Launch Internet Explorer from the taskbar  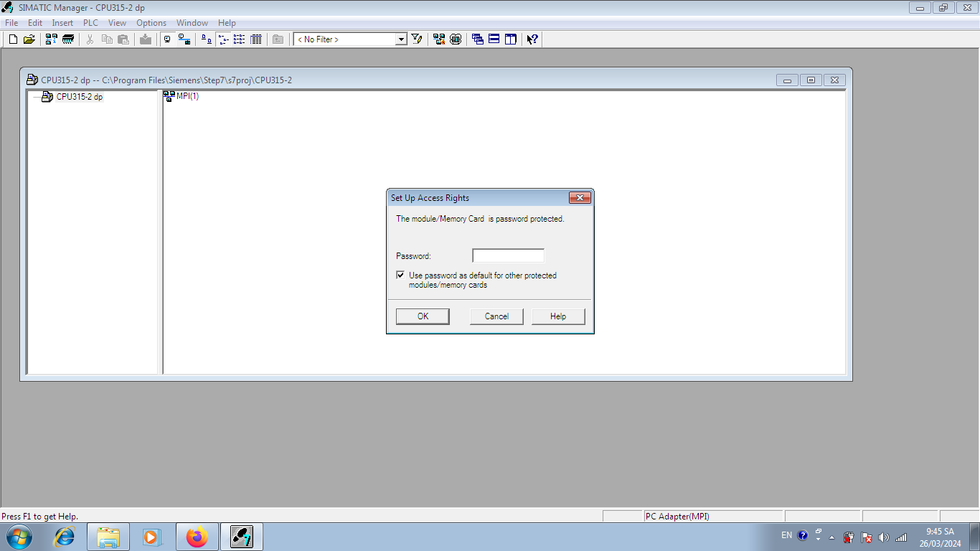[x=65, y=537]
